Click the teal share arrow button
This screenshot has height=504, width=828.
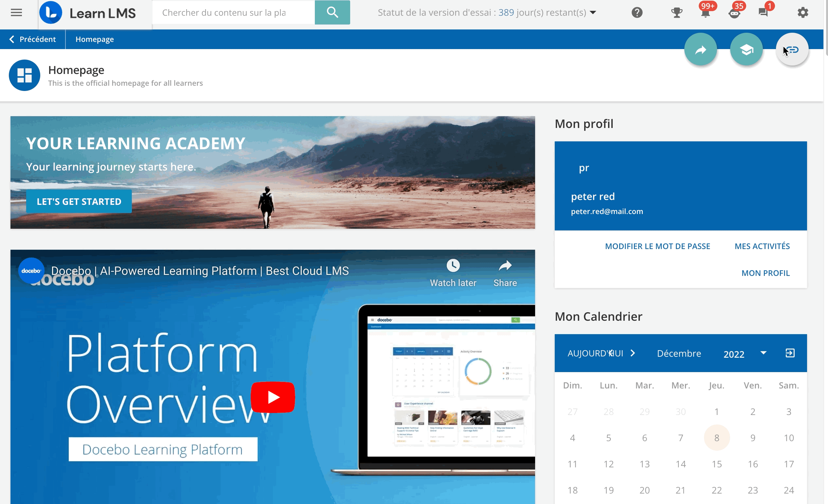[700, 49]
